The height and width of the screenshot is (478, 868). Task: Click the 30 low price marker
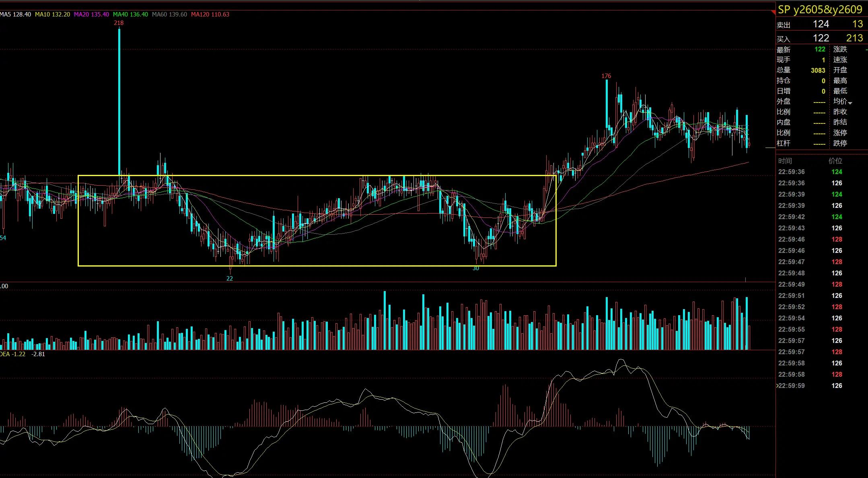coord(476,269)
